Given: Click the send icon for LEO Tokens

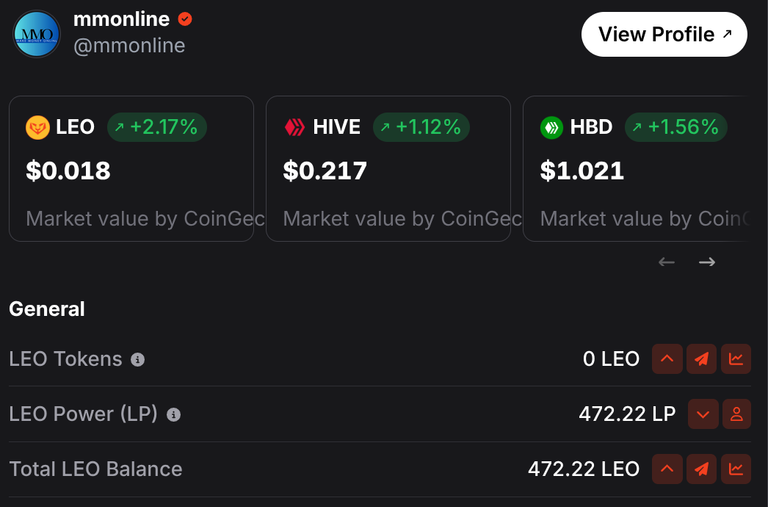Looking at the screenshot, I should pos(701,359).
